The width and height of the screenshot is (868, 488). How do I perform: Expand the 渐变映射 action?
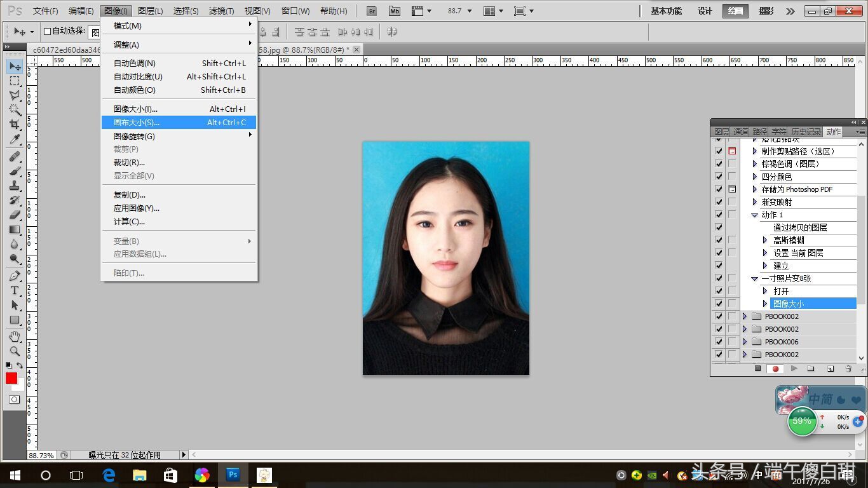pos(755,202)
